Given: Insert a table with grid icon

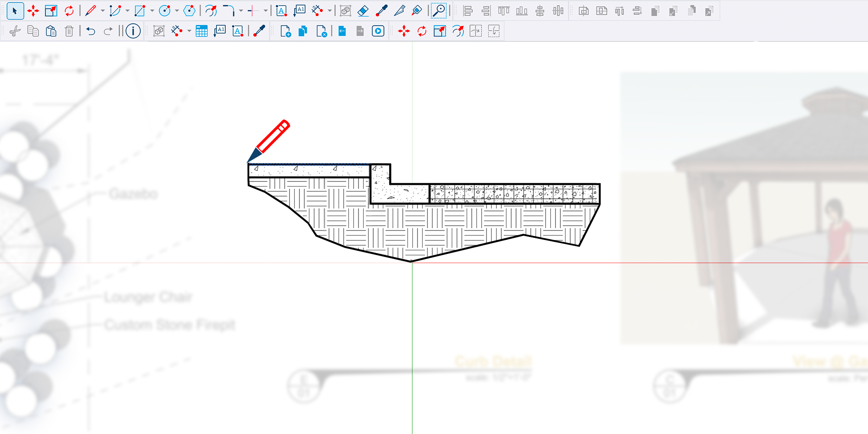Looking at the screenshot, I should point(202,31).
